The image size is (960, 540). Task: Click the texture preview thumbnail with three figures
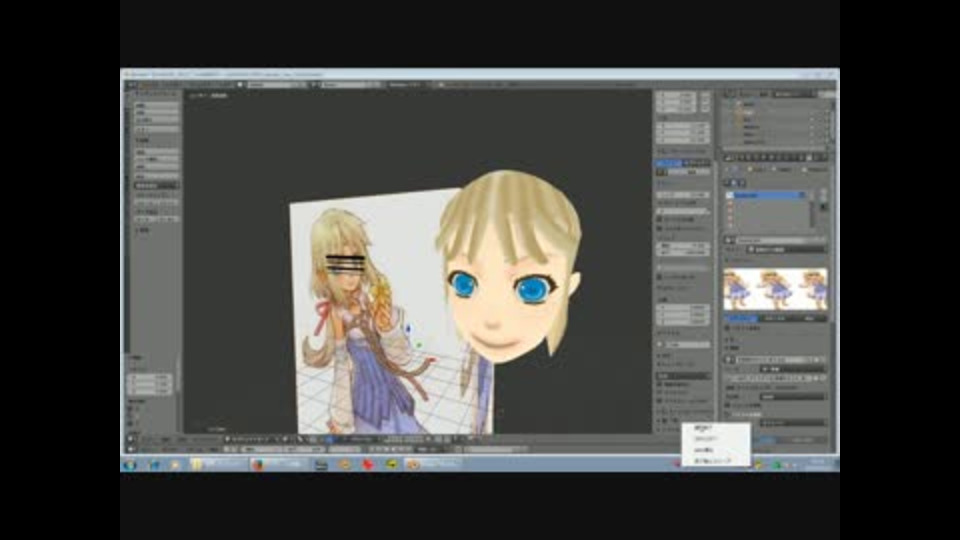click(775, 289)
